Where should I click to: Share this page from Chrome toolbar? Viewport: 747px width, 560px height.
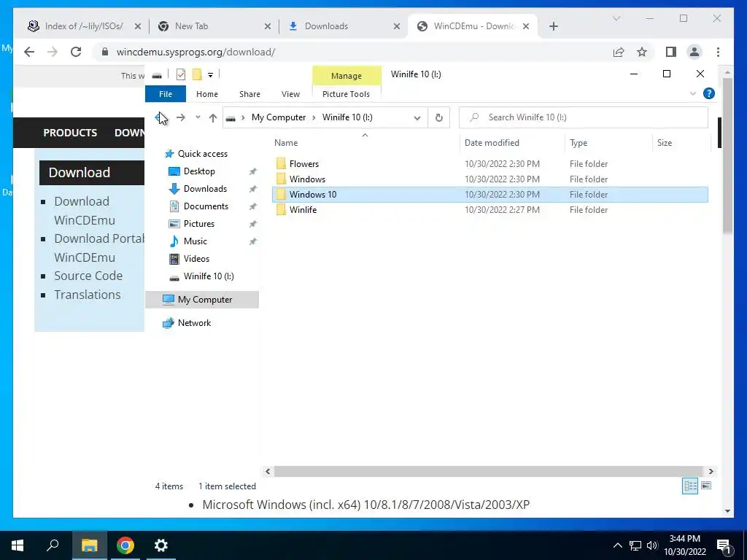pyautogui.click(x=619, y=52)
